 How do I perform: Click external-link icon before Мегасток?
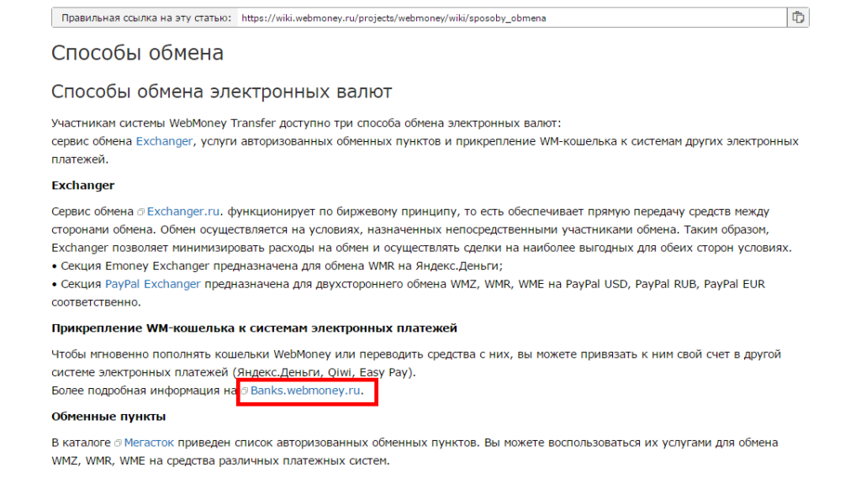point(119,443)
